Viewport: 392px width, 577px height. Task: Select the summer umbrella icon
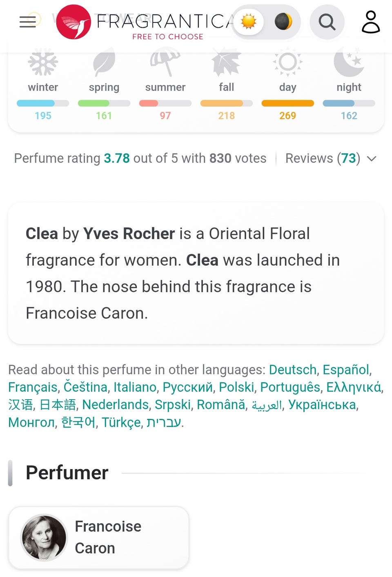click(165, 62)
